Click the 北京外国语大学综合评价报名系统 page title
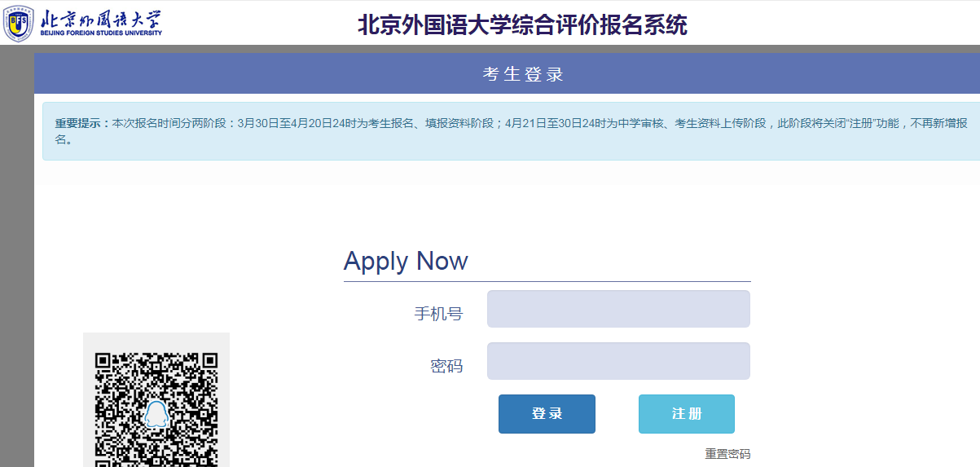This screenshot has width=980, height=467. pyautogui.click(x=522, y=24)
